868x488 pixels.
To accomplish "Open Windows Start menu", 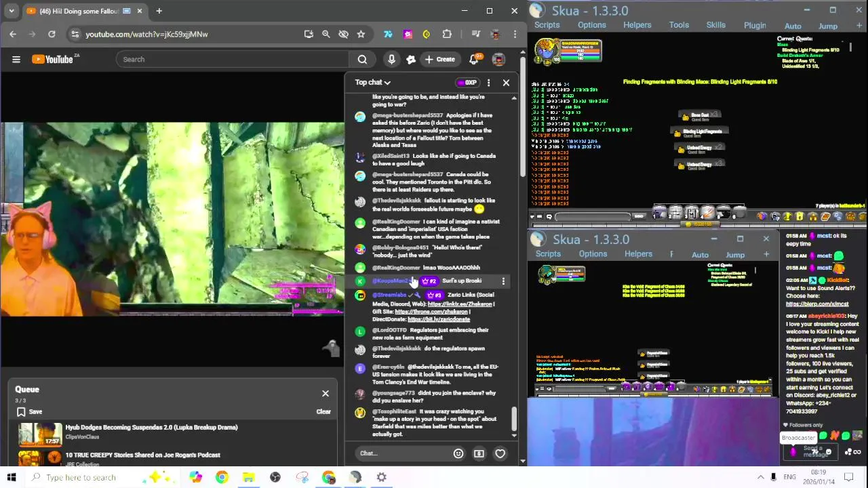I will 12,477.
